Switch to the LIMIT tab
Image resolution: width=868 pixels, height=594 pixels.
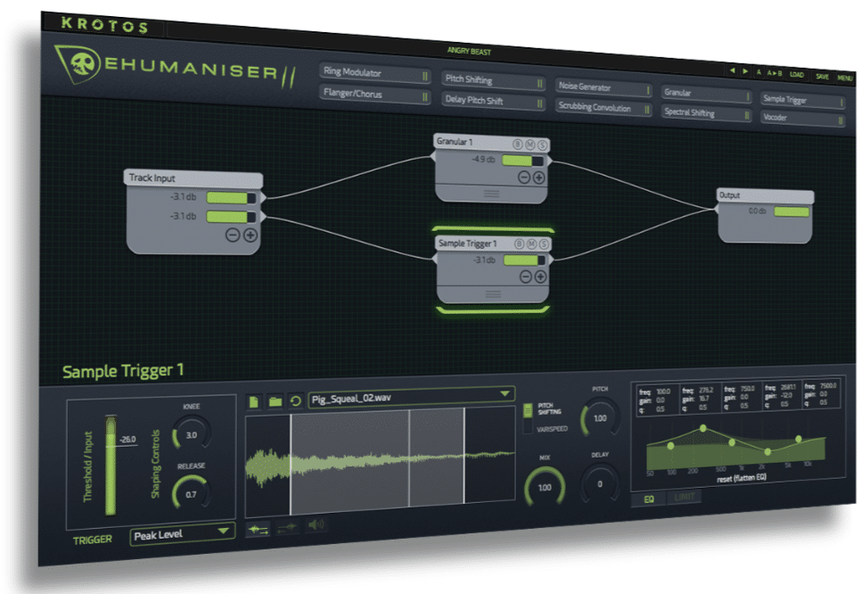[x=684, y=497]
